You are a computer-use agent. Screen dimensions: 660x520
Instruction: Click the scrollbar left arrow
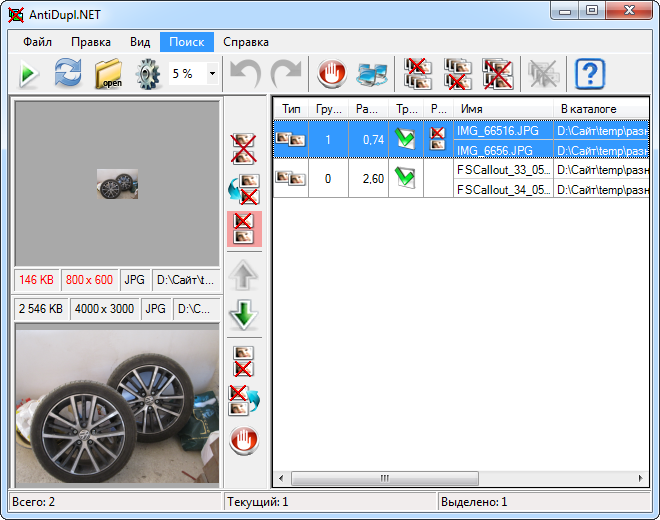(x=281, y=478)
